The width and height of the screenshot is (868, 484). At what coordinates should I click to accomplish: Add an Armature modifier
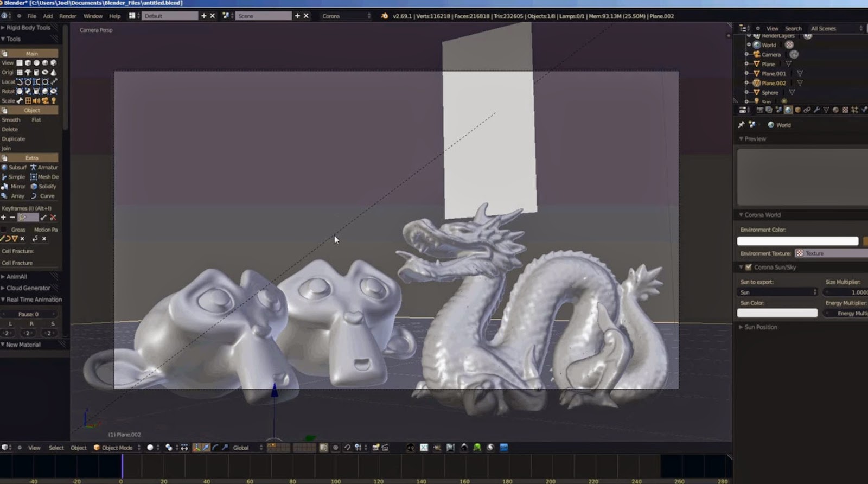click(x=44, y=168)
